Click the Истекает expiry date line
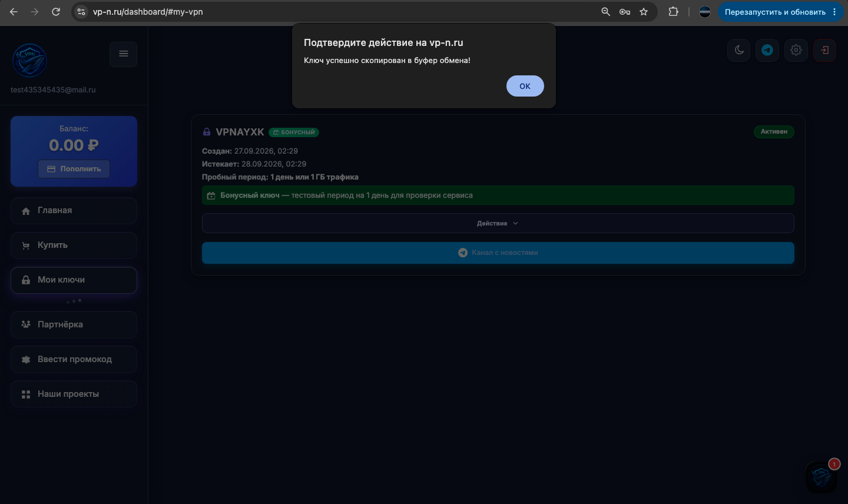Screen dimensions: 848x504 tap(254, 164)
